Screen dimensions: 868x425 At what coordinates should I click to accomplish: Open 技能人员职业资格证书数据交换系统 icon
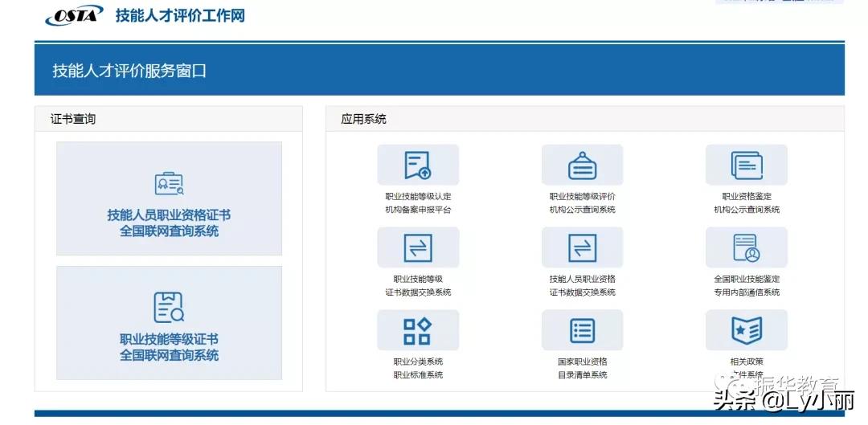(582, 247)
